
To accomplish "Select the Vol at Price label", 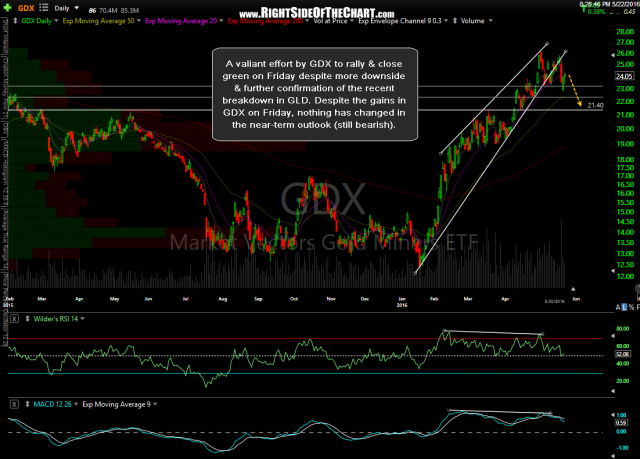I will click(330, 21).
